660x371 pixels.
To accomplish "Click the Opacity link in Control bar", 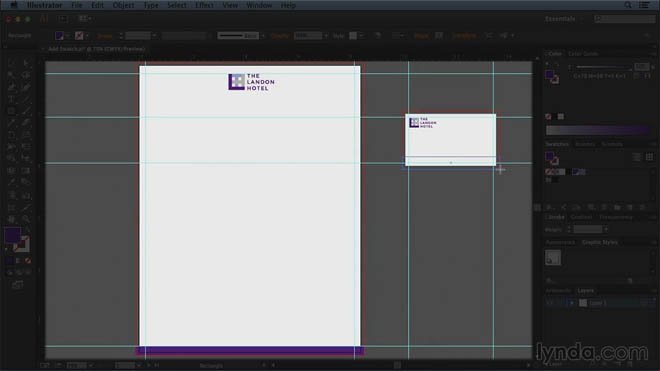I will coord(280,36).
